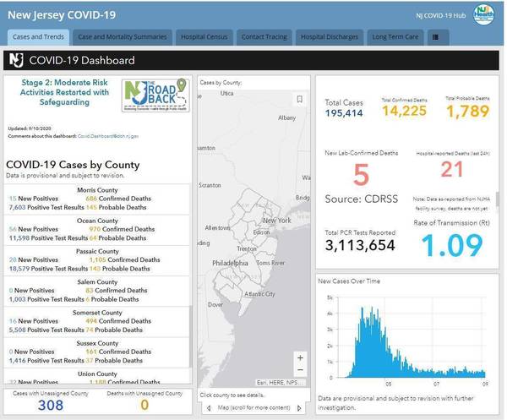
Task: Switch to Long Term Care tab
Action: pos(395,37)
